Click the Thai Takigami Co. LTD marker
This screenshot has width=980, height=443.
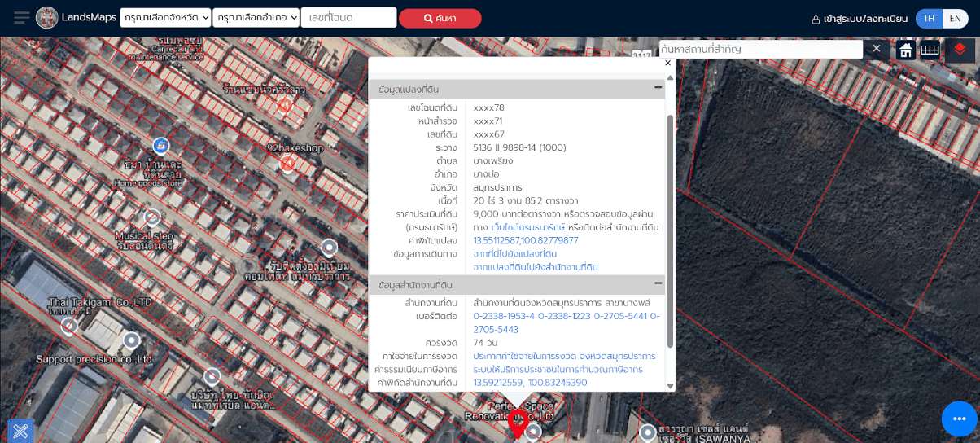[69, 327]
